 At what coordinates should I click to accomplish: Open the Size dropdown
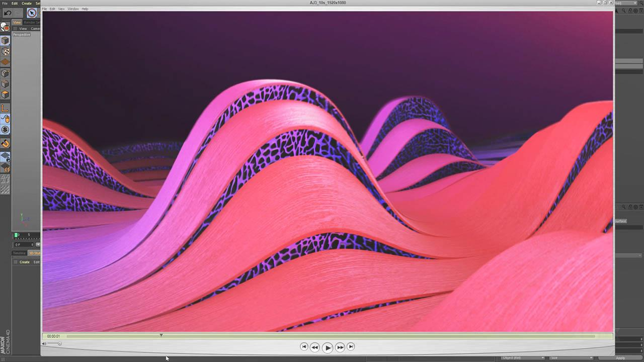(571, 357)
